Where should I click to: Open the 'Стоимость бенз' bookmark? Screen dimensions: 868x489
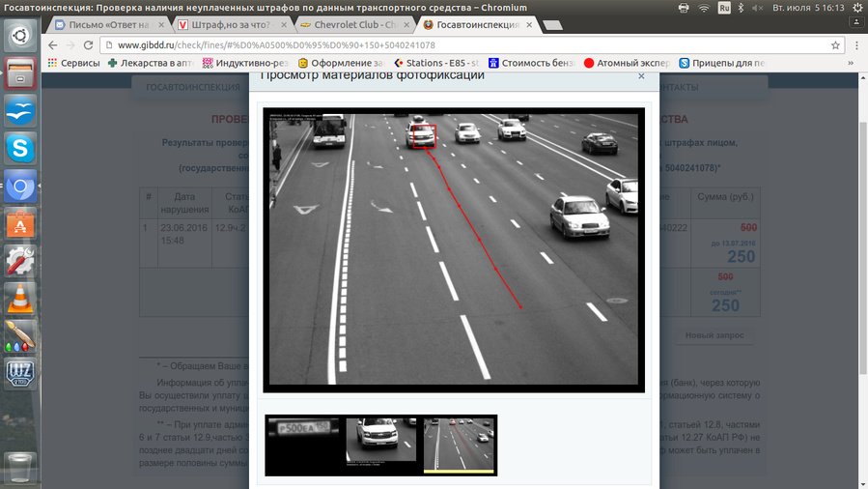531,63
